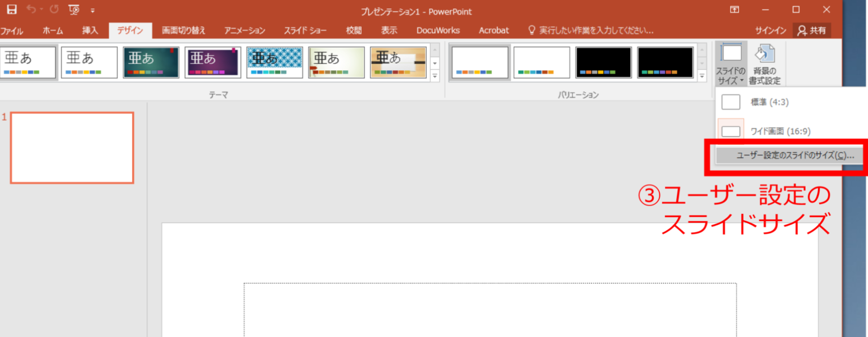This screenshot has height=337, width=868.
Task: Open ribbon display options icon
Action: point(734,10)
